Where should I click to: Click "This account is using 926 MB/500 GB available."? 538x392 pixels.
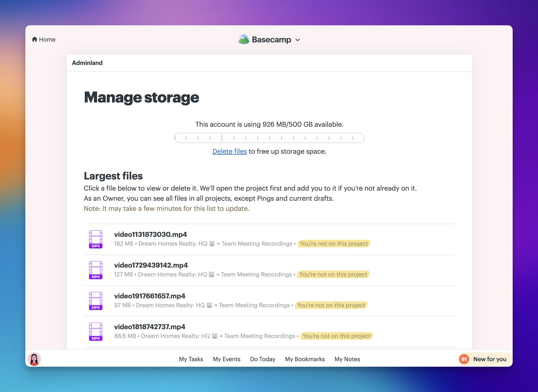click(x=269, y=124)
